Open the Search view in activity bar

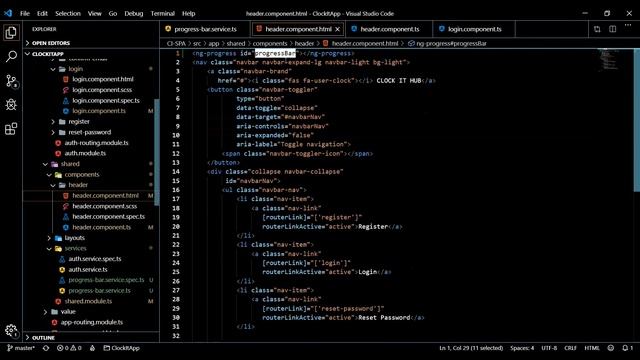tap(11, 56)
